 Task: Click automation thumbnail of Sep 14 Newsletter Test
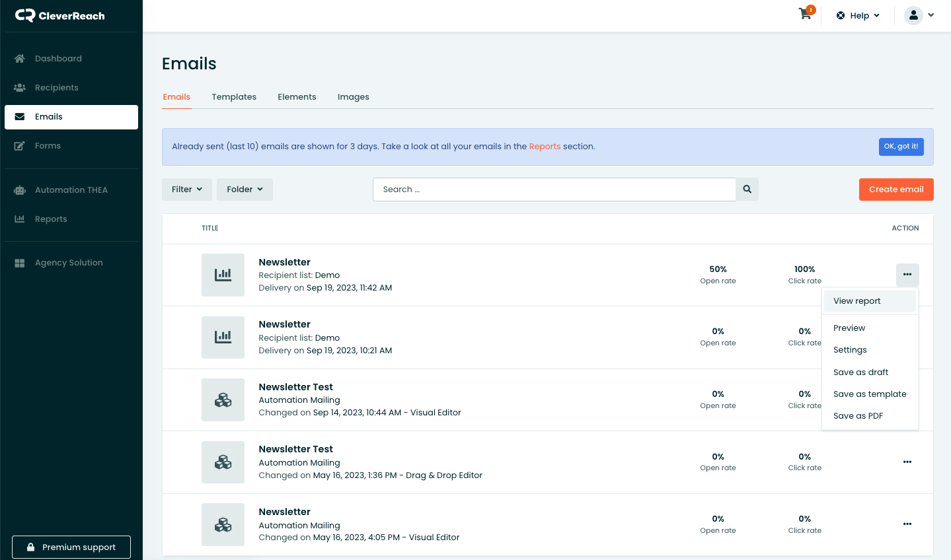pos(223,400)
